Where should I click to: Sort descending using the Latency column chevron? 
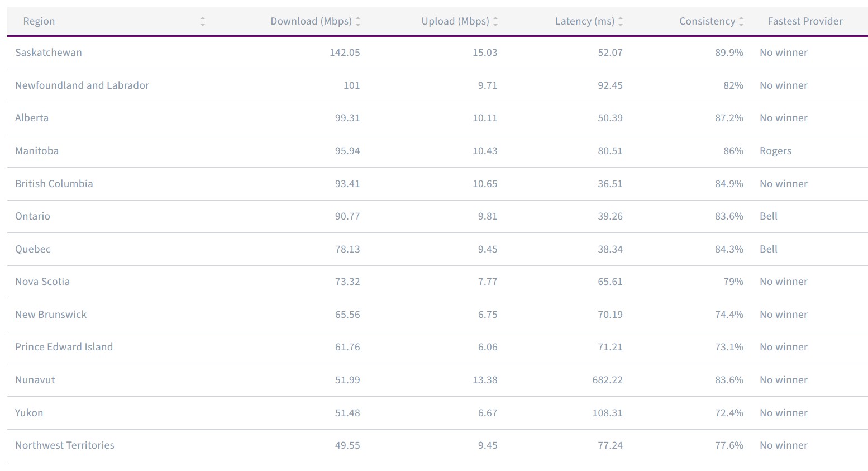click(620, 23)
